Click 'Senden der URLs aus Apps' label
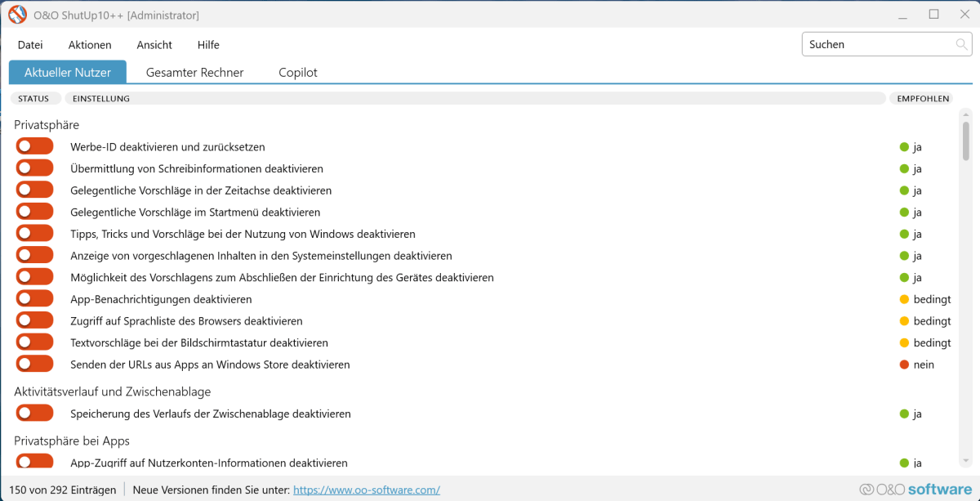980x501 pixels. coord(210,365)
